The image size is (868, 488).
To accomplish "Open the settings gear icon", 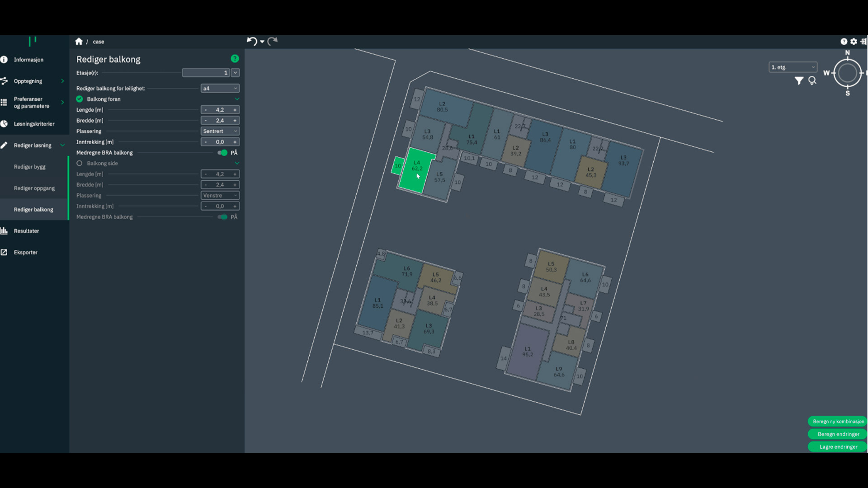I will tap(854, 42).
